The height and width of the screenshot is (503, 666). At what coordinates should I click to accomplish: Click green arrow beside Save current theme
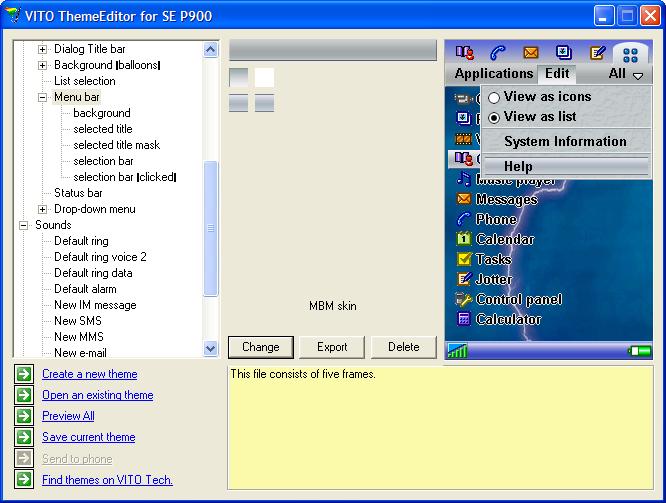pyautogui.click(x=24, y=437)
